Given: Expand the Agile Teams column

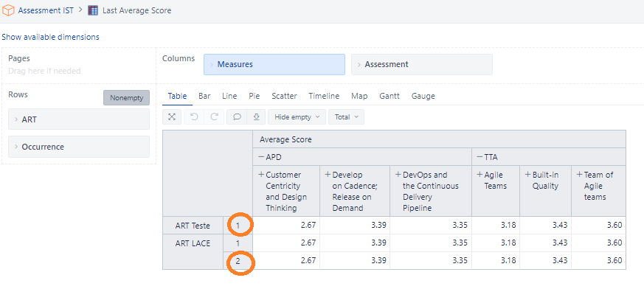Looking at the screenshot, I should [x=479, y=175].
